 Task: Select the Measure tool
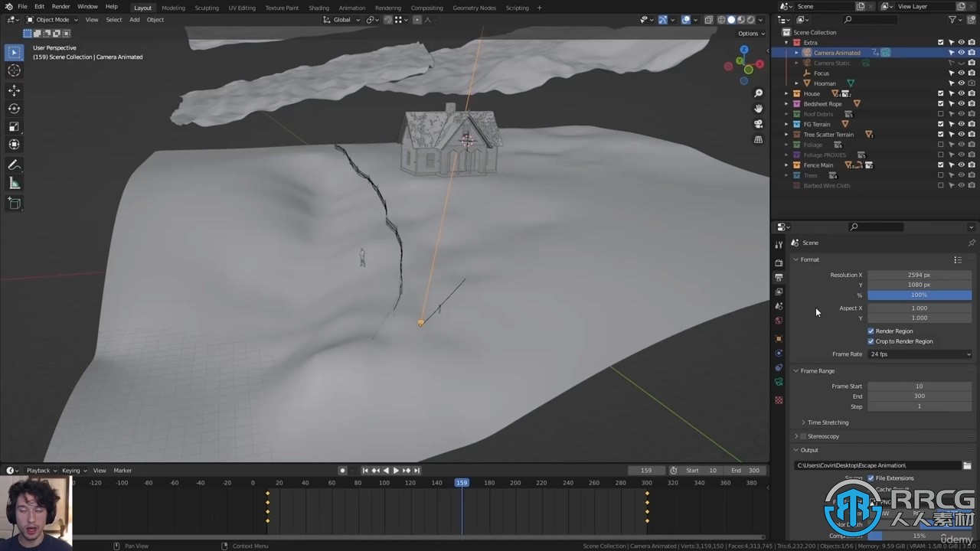[14, 183]
